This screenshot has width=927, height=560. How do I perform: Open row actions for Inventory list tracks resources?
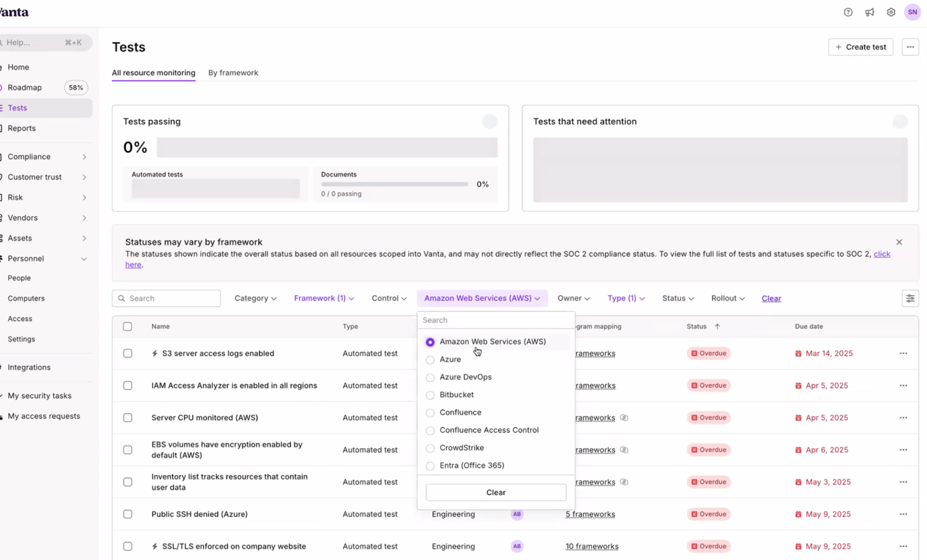tap(903, 482)
